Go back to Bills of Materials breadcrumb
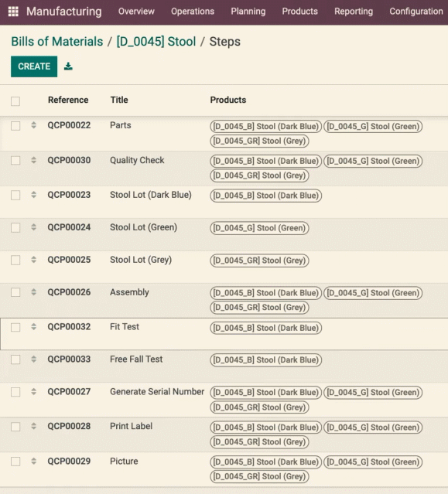 [57, 42]
